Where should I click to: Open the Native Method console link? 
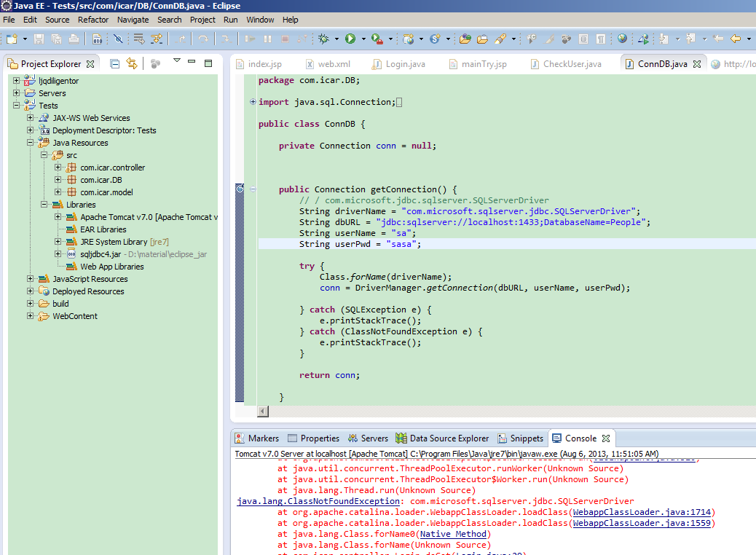pyautogui.click(x=453, y=535)
